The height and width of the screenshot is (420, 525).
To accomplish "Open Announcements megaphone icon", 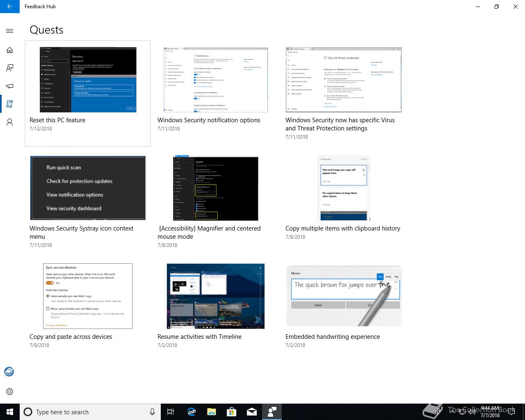I will click(10, 86).
